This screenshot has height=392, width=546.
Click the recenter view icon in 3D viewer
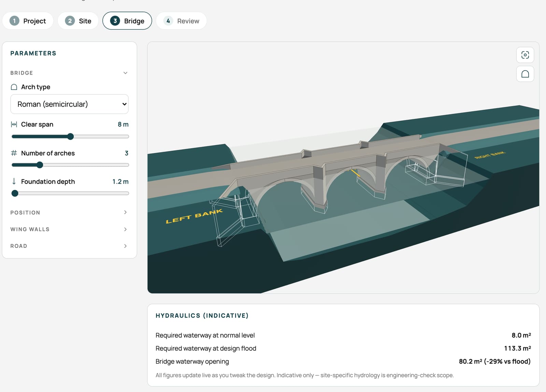click(525, 55)
